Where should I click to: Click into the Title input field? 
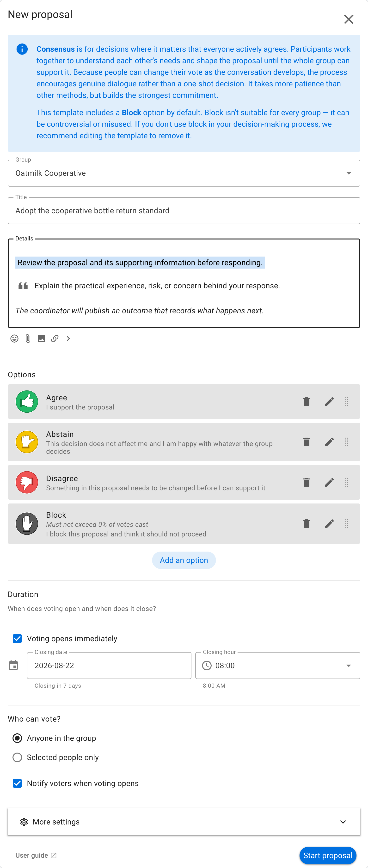pyautogui.click(x=184, y=210)
